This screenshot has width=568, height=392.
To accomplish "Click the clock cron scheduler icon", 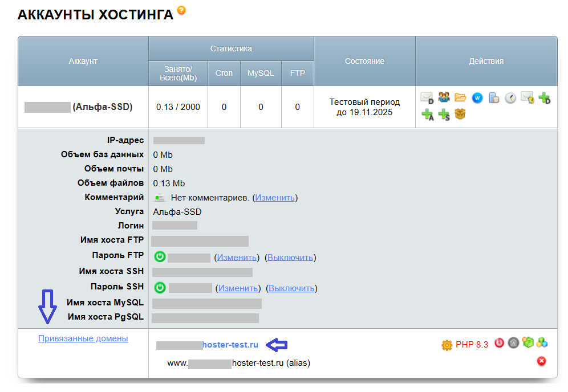I will (x=510, y=98).
